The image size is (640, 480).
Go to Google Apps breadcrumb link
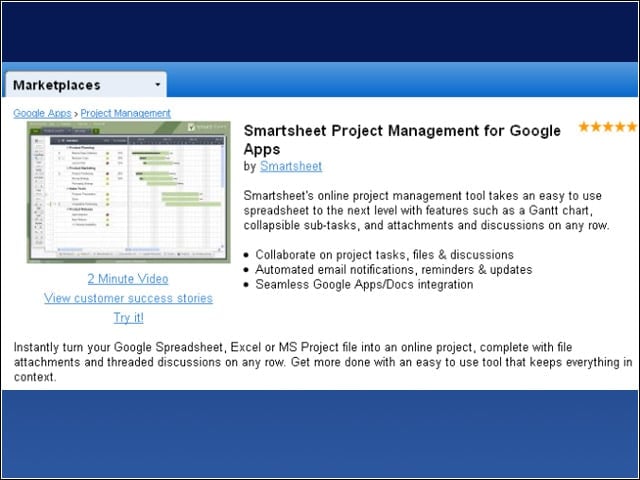42,113
